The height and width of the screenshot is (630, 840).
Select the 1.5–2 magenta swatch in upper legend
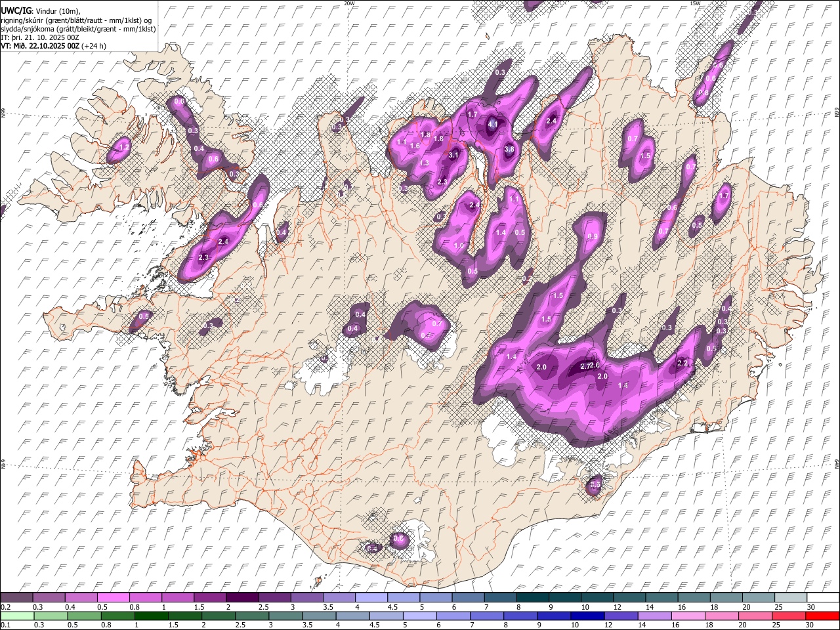coord(209,598)
